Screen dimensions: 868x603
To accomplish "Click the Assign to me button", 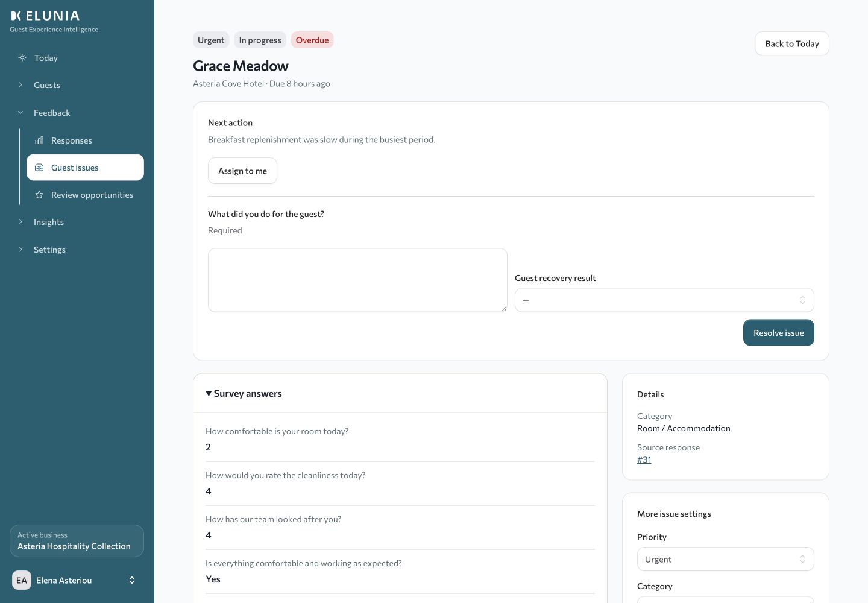I will tap(242, 171).
